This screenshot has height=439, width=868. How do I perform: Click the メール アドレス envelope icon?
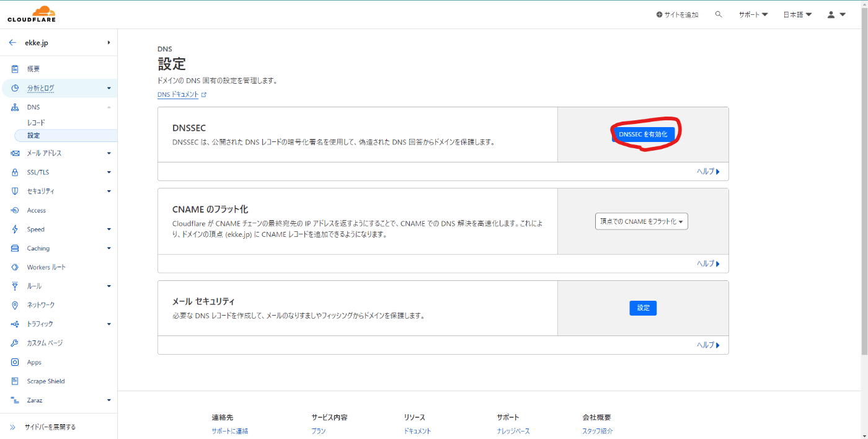tap(15, 153)
